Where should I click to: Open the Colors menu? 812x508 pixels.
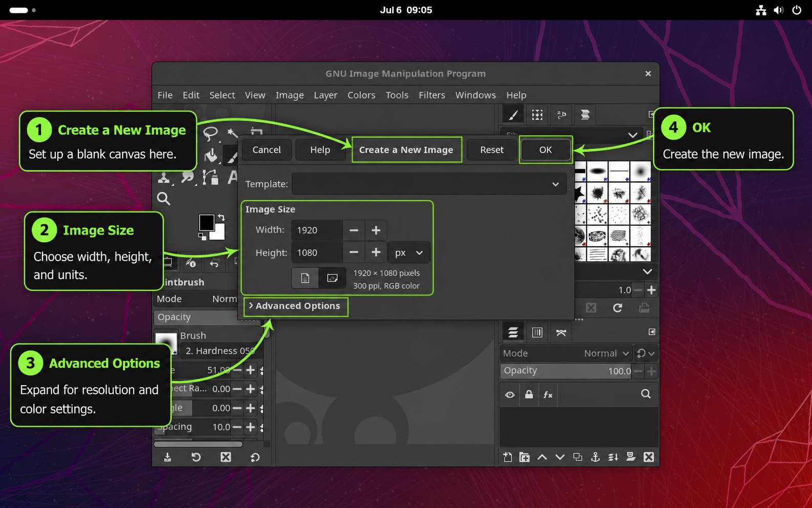[361, 95]
